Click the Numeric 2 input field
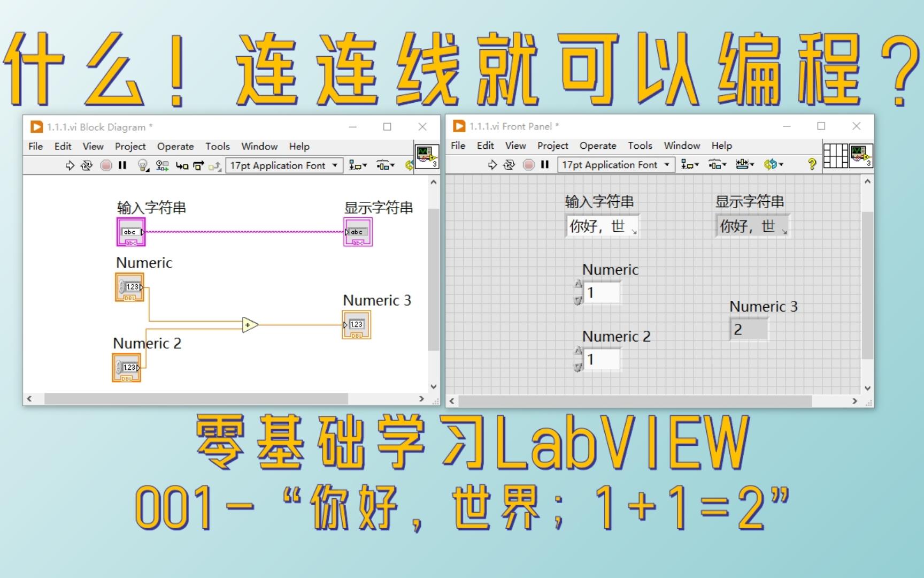Viewport: 924px width, 578px height. pyautogui.click(x=602, y=359)
